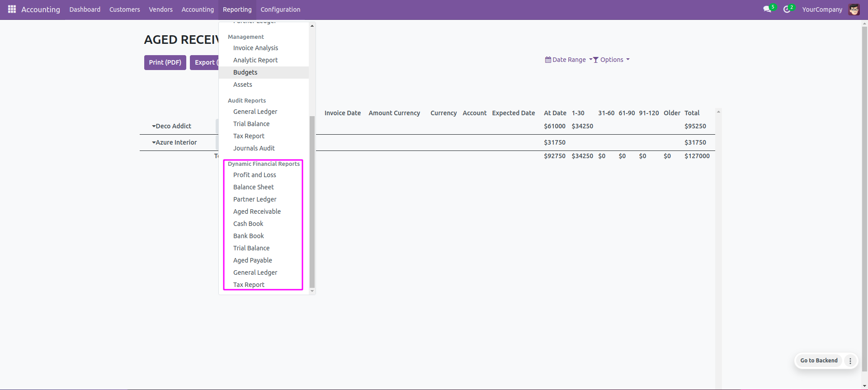The image size is (868, 390).
Task: Open the apps grid icon
Action: click(12, 9)
